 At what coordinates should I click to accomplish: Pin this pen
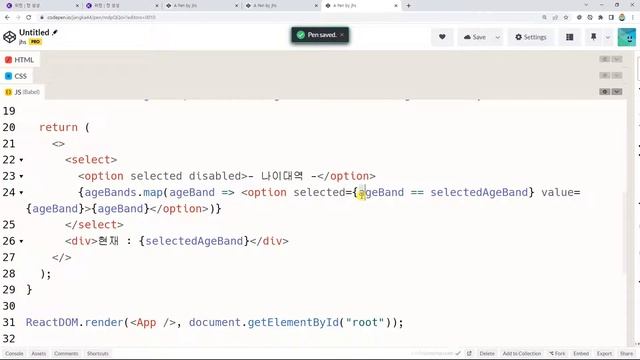pyautogui.click(x=593, y=37)
